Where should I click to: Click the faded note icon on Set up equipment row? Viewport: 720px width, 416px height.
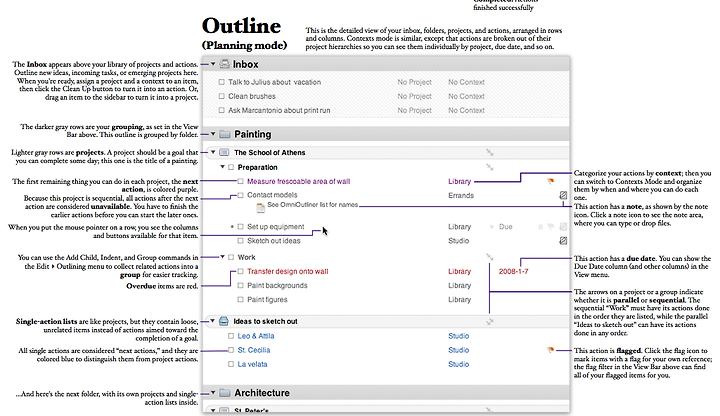click(563, 226)
